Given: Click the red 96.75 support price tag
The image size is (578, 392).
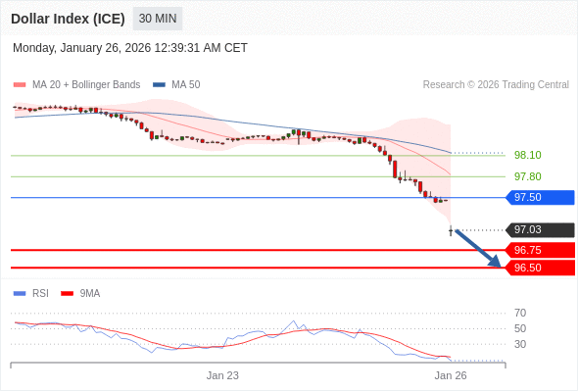Looking at the screenshot, I should pos(540,251).
